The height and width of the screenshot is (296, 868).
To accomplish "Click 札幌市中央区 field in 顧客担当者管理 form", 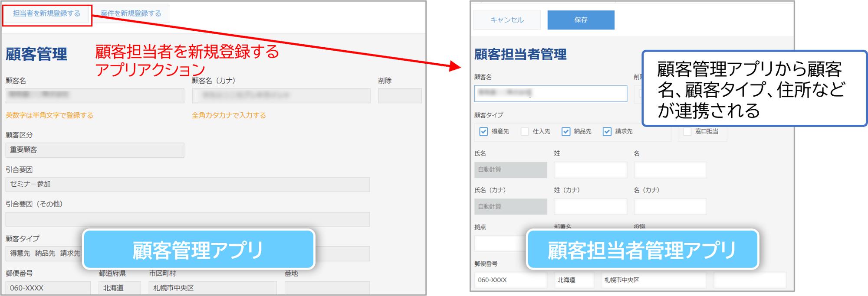I will point(654,280).
